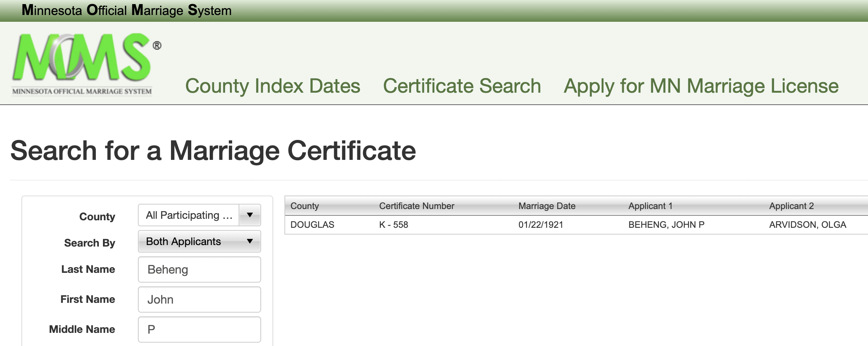Sort results by County column header

[304, 206]
